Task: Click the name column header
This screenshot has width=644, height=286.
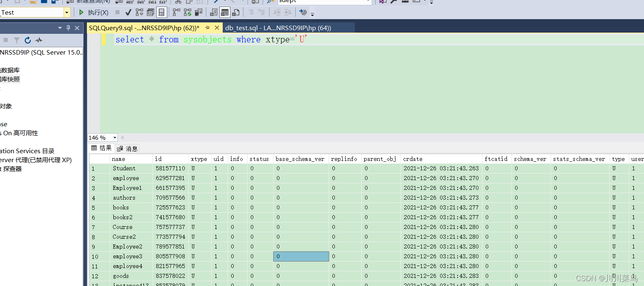Action: (x=131, y=159)
